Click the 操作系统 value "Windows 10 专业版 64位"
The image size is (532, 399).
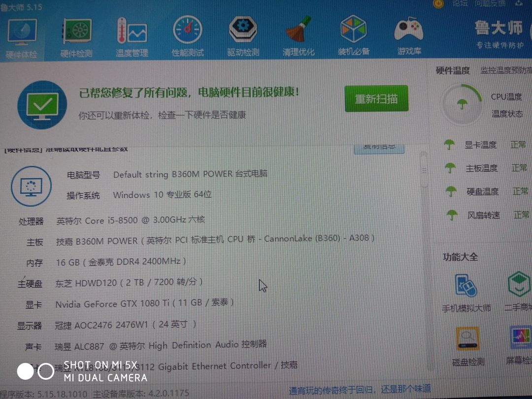pos(162,195)
